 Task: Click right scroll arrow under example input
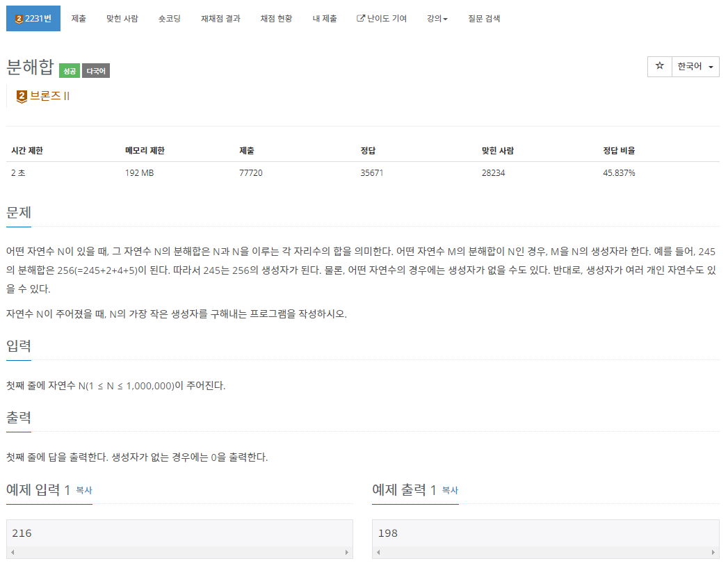346,552
